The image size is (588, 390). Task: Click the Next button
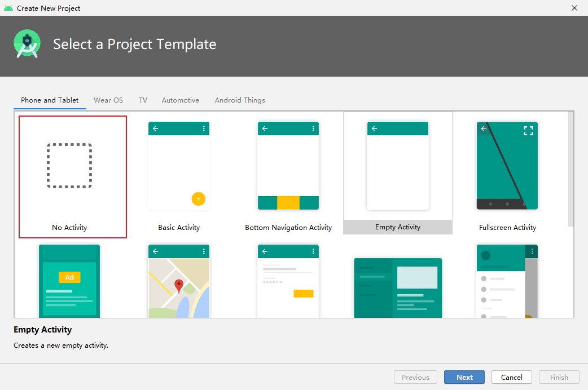pyautogui.click(x=464, y=377)
